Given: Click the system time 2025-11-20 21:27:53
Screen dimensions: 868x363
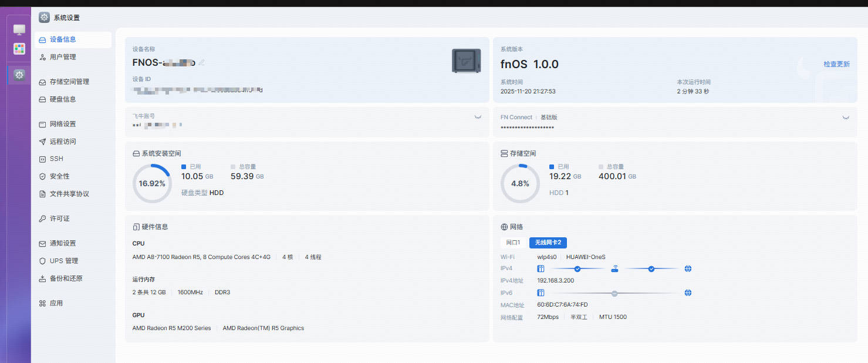Looking at the screenshot, I should point(528,92).
